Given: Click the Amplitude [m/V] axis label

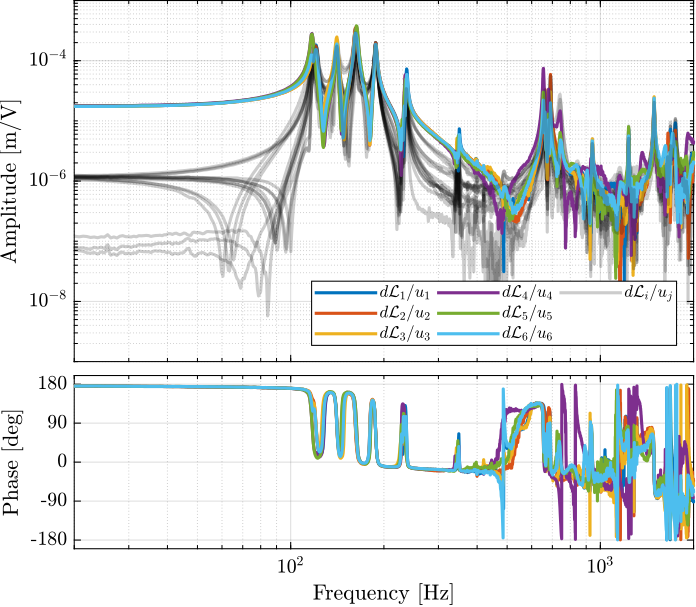Looking at the screenshot, I should click(x=10, y=182).
